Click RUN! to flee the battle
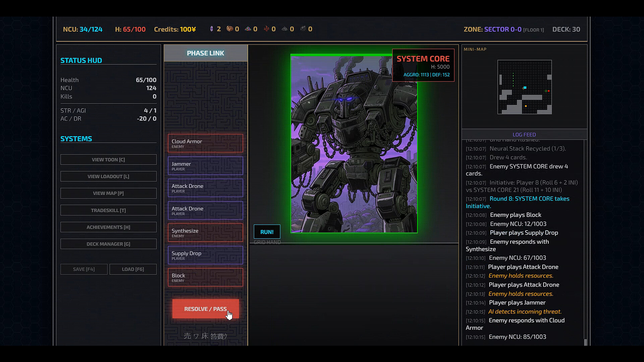The height and width of the screenshot is (362, 644). [x=267, y=232]
